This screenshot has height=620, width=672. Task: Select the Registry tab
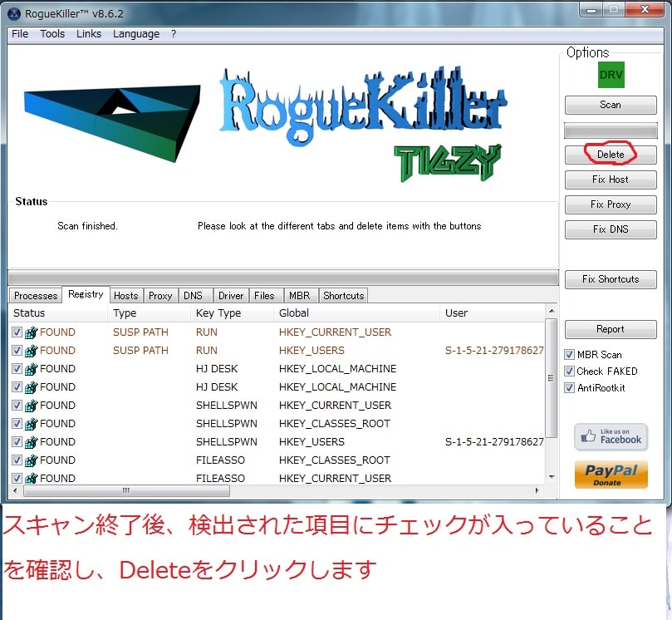(86, 294)
